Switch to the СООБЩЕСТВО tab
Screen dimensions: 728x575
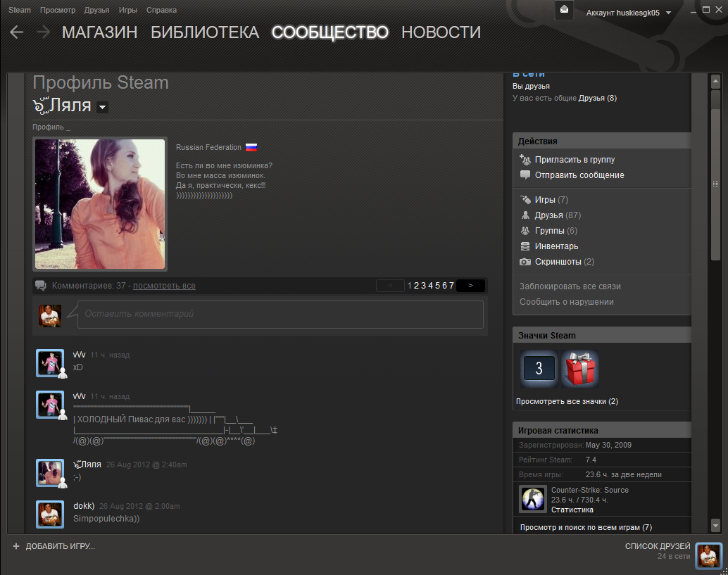coord(330,32)
